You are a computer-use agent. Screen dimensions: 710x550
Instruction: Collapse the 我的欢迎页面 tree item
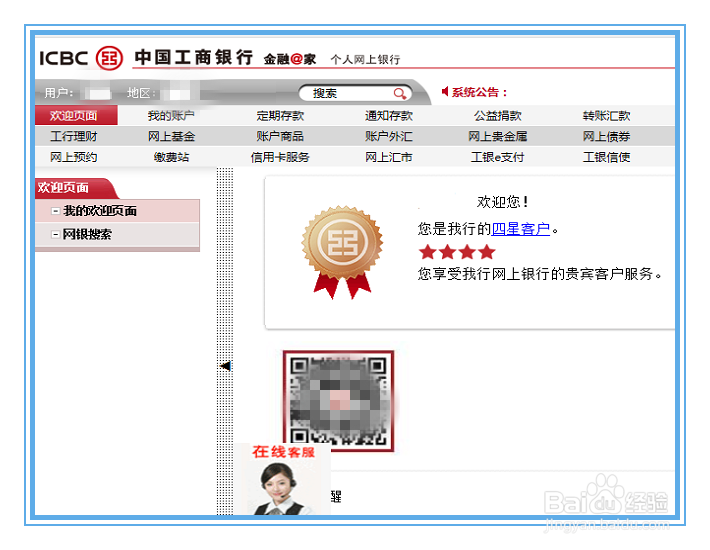55,211
